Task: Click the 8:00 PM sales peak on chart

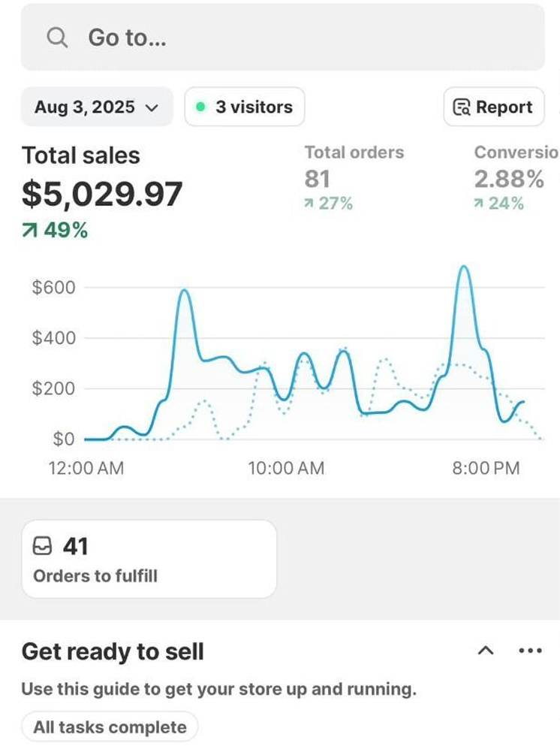Action: (464, 267)
